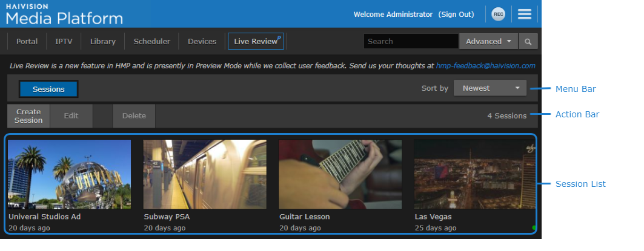Open the Devices tab
The height and width of the screenshot is (251, 644).
pyautogui.click(x=202, y=42)
